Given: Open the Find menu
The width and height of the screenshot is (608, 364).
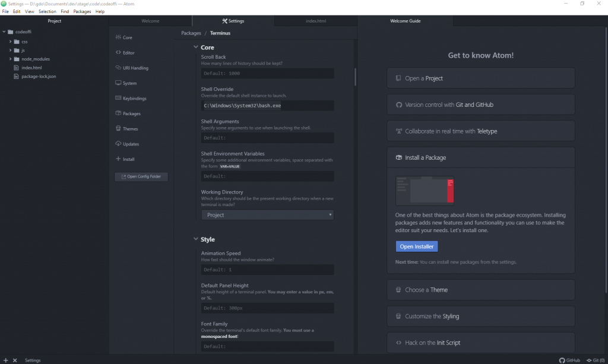Looking at the screenshot, I should (x=65, y=12).
